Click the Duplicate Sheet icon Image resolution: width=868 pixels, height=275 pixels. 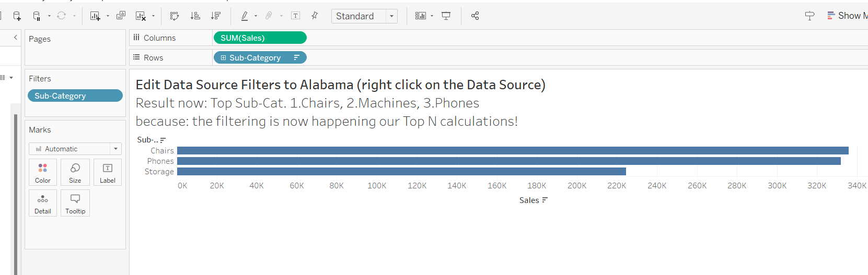(x=121, y=16)
